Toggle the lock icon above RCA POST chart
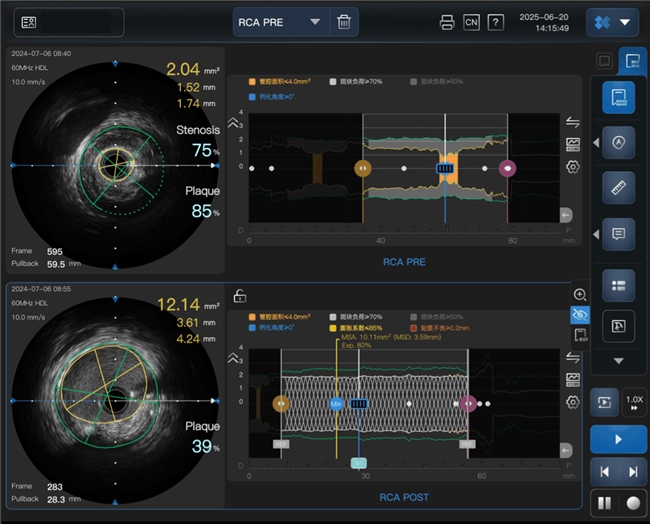This screenshot has width=650, height=524. coord(240,296)
